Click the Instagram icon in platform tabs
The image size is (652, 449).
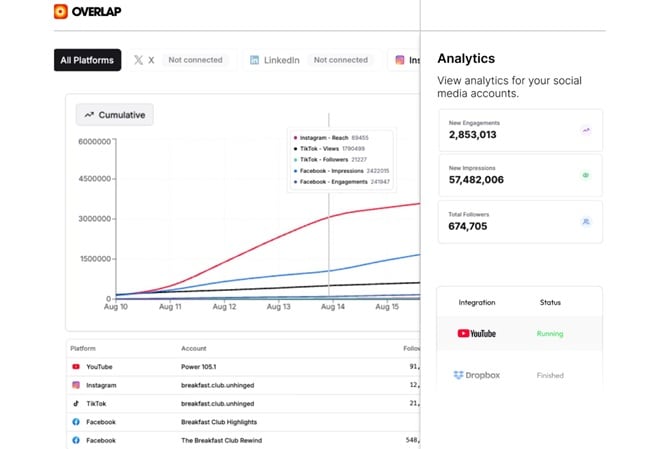point(400,60)
